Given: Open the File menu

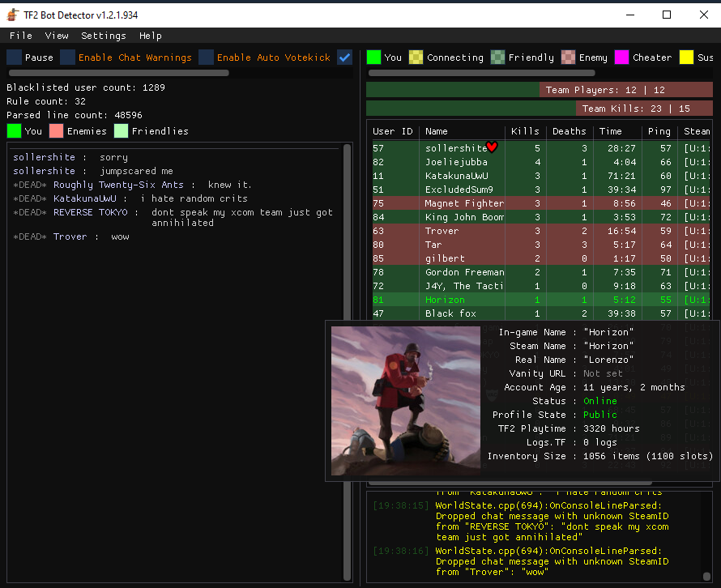Looking at the screenshot, I should 21,36.
